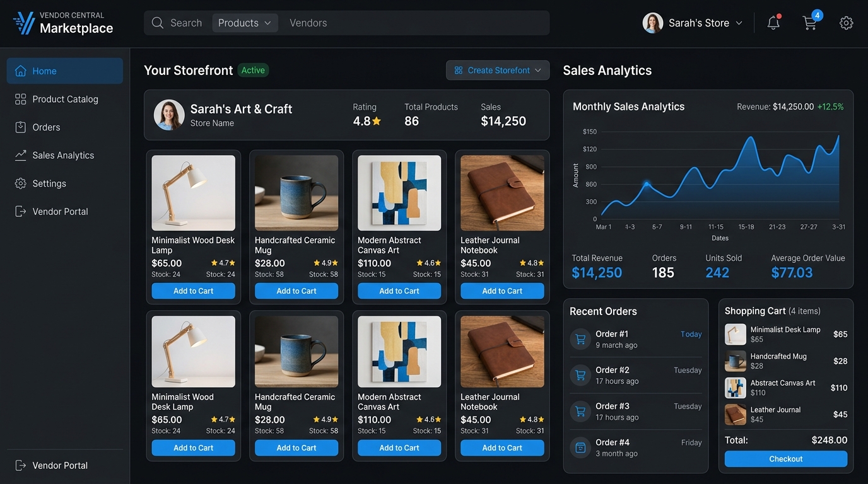868x484 pixels.
Task: Add bottom-row Minimalist Wood Desk Lamp to cart
Action: pos(194,447)
